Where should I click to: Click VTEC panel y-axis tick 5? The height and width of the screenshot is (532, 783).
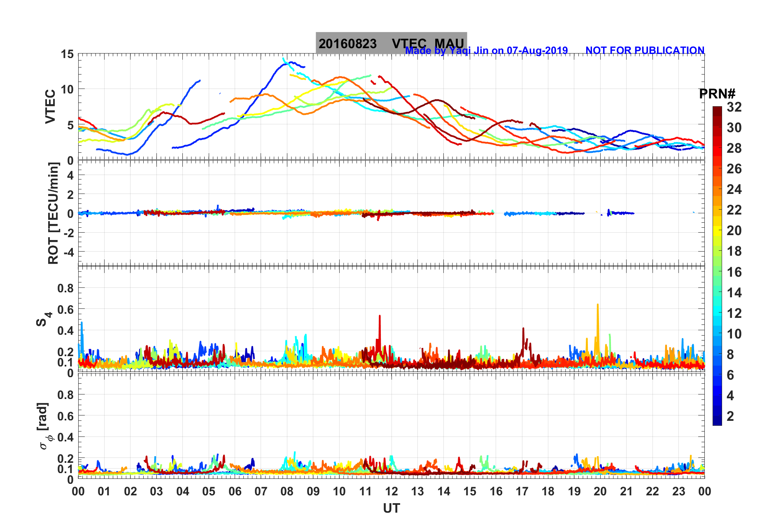(x=70, y=125)
